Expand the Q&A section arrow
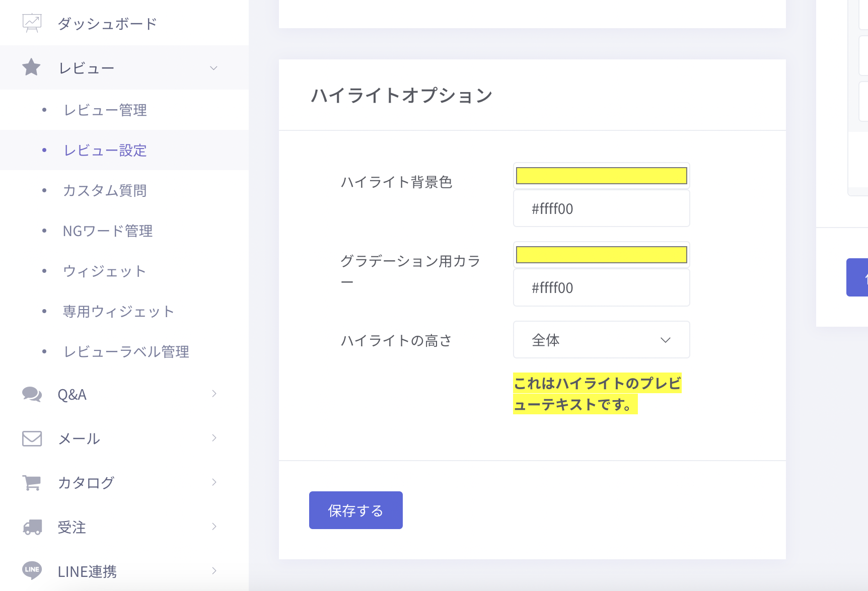868x591 pixels. point(214,394)
